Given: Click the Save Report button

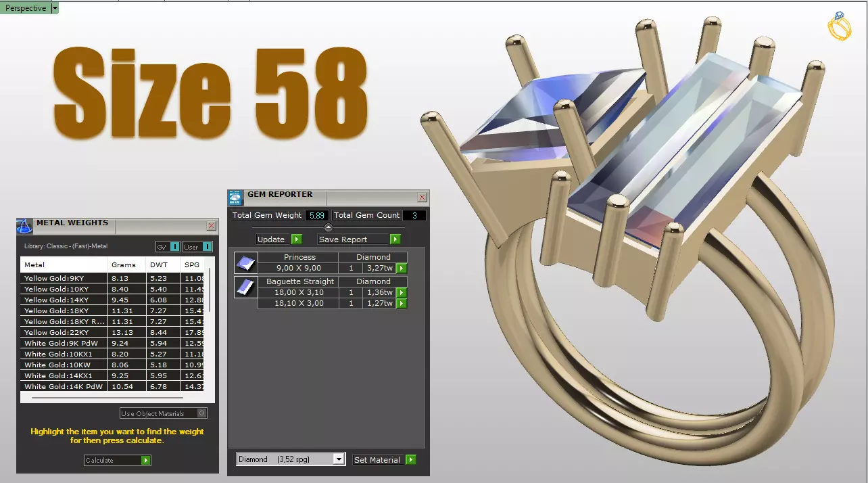Looking at the screenshot, I should pos(354,239).
